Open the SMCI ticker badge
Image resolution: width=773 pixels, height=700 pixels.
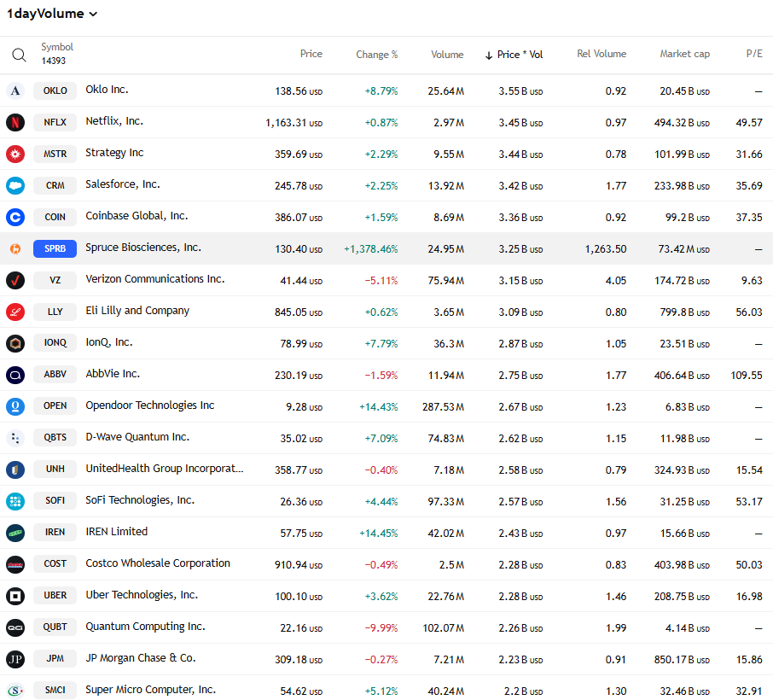(55, 691)
